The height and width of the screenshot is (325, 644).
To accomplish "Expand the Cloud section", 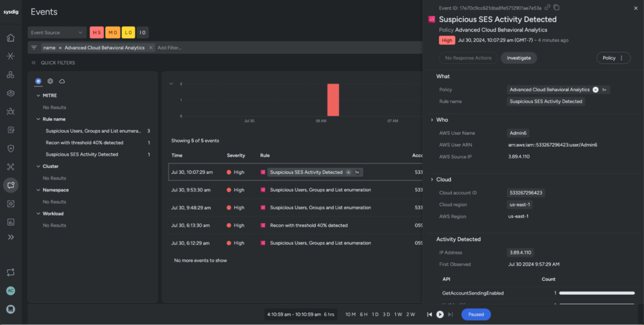I will pyautogui.click(x=432, y=179).
